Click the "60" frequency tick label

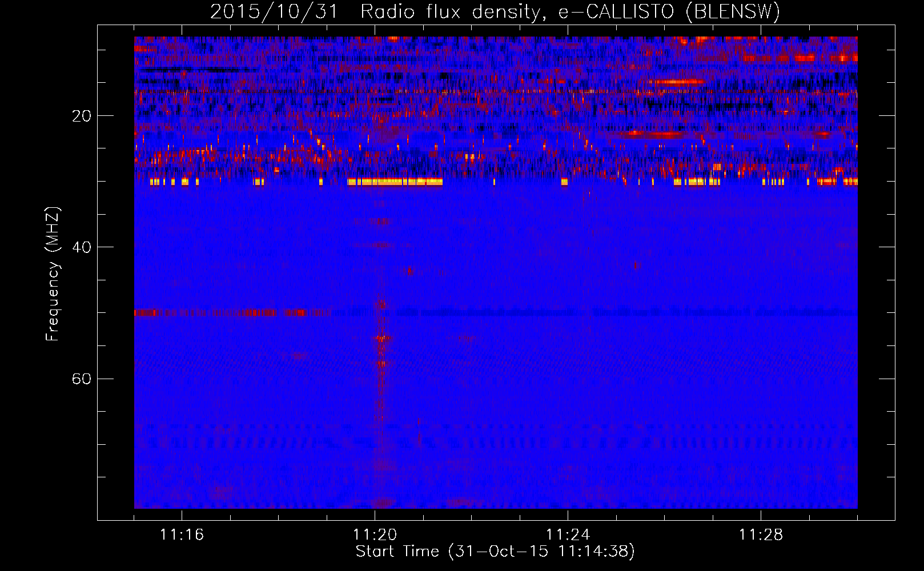(x=82, y=379)
